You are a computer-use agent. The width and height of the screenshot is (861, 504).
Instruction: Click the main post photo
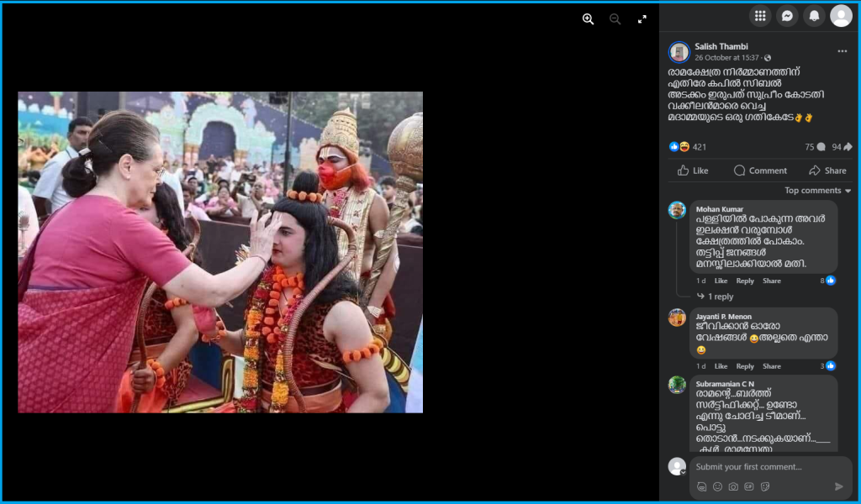click(x=220, y=252)
